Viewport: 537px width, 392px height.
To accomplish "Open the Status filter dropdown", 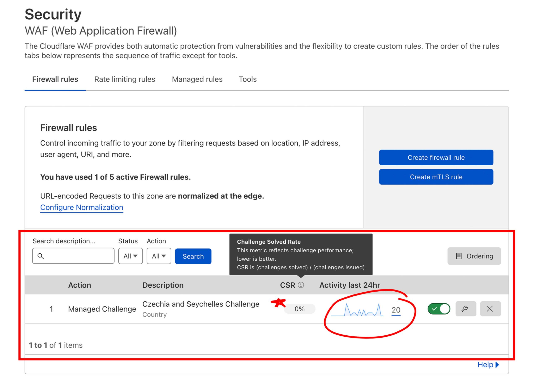I will pos(130,256).
